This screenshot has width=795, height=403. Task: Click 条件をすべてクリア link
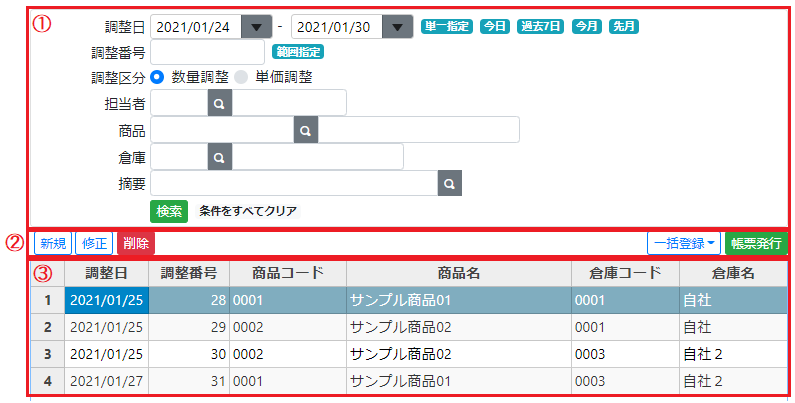tap(248, 211)
